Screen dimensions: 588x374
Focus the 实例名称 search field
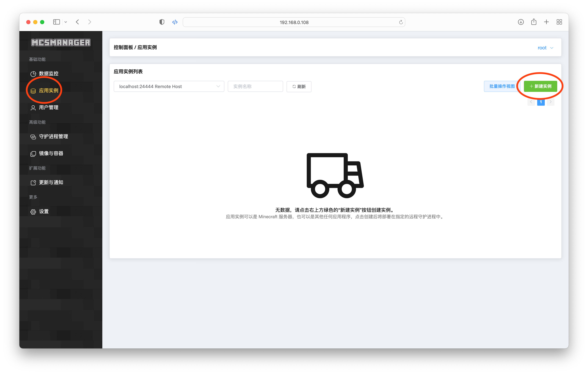tap(255, 87)
